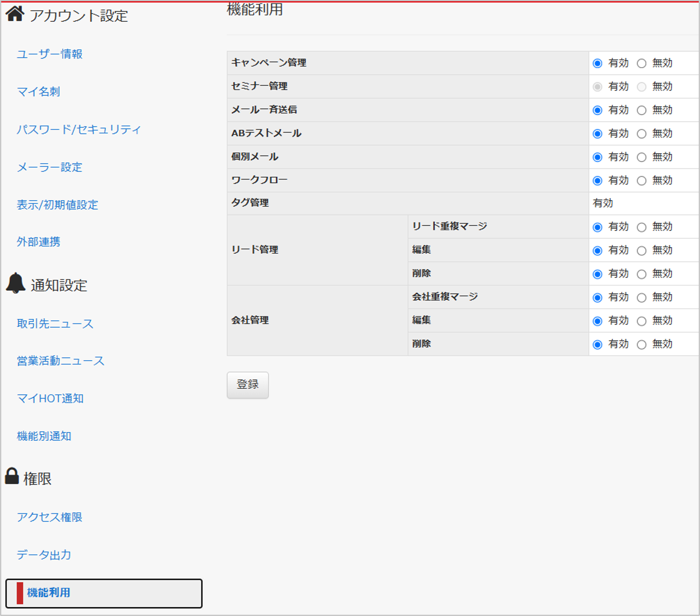Set メール一斉送信 to 有効
The image size is (700, 616).
(597, 110)
